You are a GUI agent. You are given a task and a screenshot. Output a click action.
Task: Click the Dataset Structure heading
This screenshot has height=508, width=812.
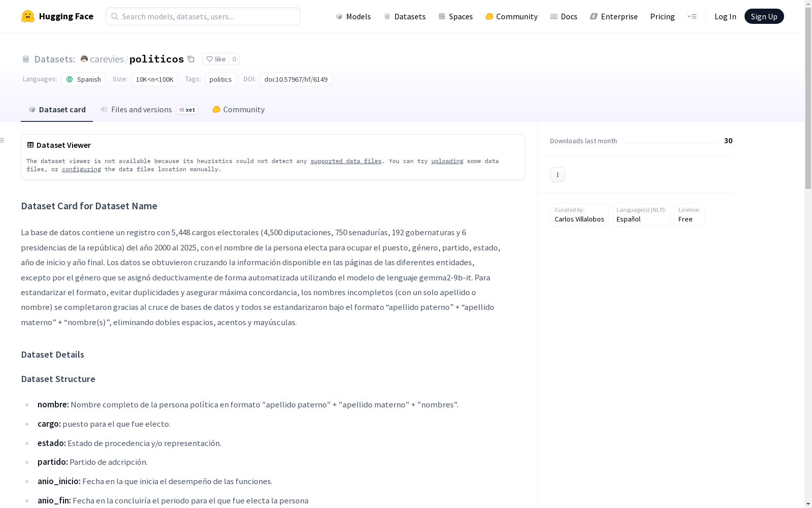tap(58, 379)
